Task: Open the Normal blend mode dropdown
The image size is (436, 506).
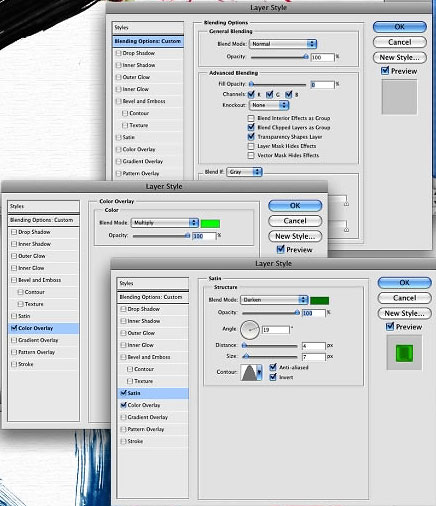Action: click(x=283, y=44)
